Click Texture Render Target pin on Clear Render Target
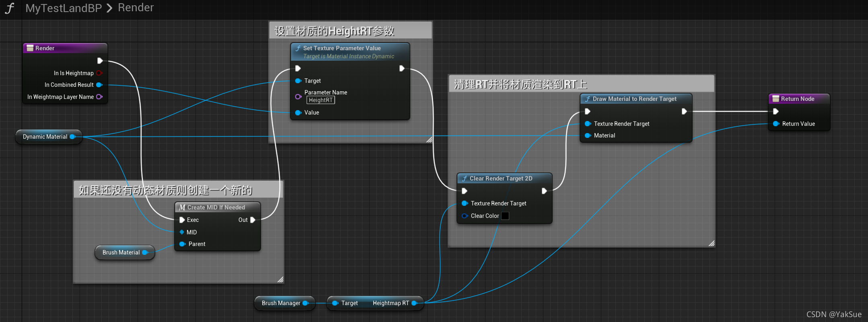868x322 pixels. pyautogui.click(x=465, y=203)
